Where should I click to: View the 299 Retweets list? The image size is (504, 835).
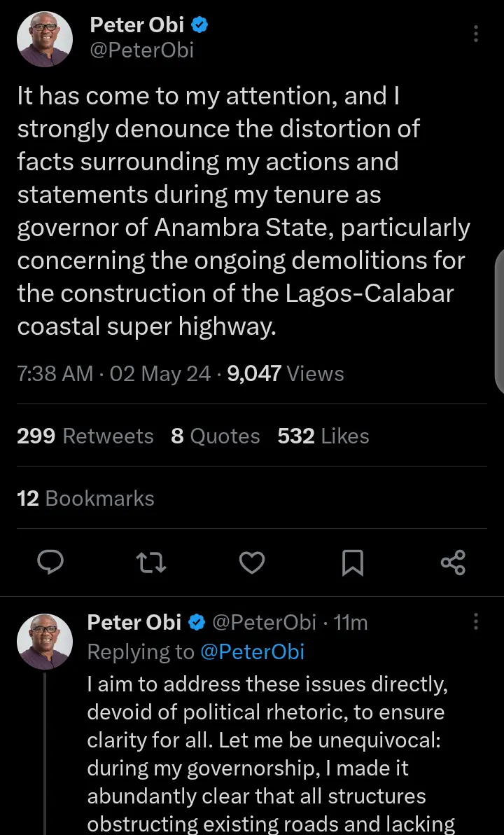[85, 436]
